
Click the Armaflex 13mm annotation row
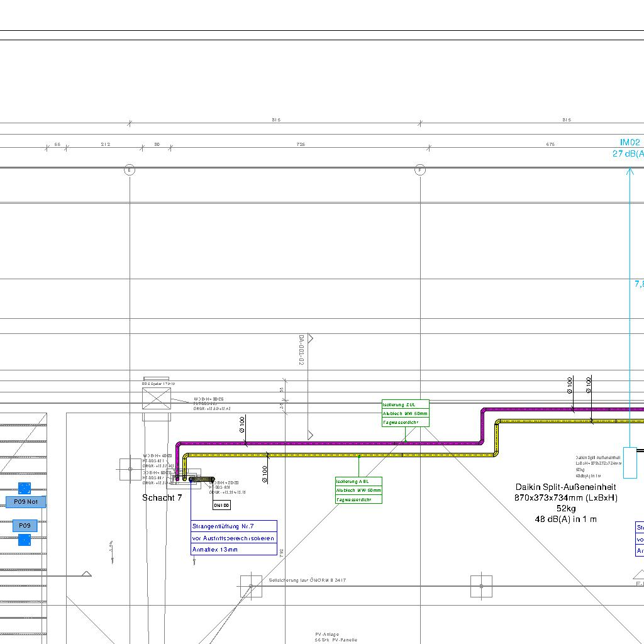click(233, 550)
